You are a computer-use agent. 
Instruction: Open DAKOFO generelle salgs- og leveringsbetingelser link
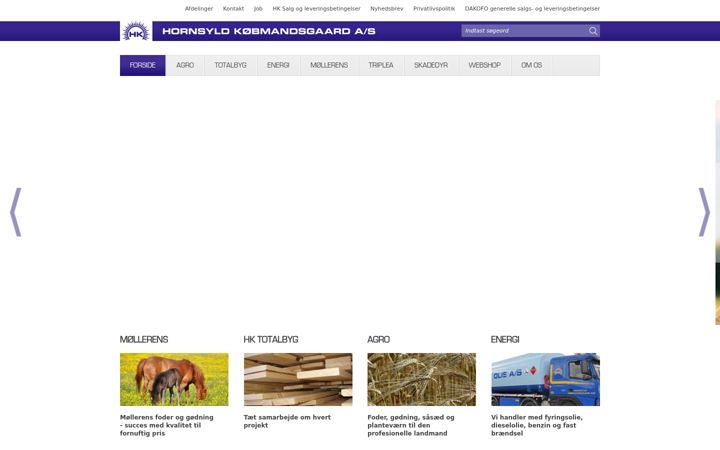point(532,9)
